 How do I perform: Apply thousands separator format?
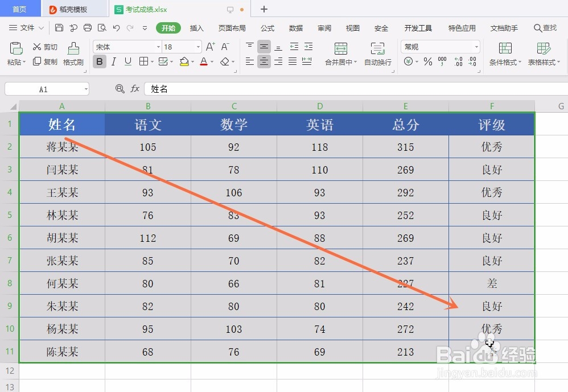[x=442, y=61]
